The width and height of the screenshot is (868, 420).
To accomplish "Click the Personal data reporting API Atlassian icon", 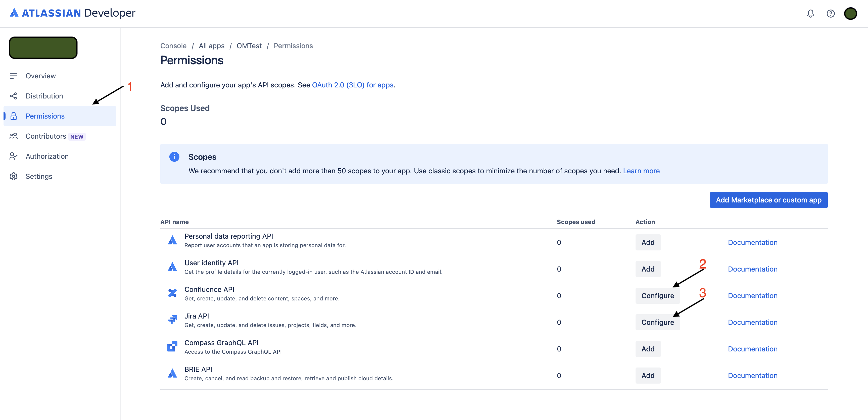I will click(172, 240).
